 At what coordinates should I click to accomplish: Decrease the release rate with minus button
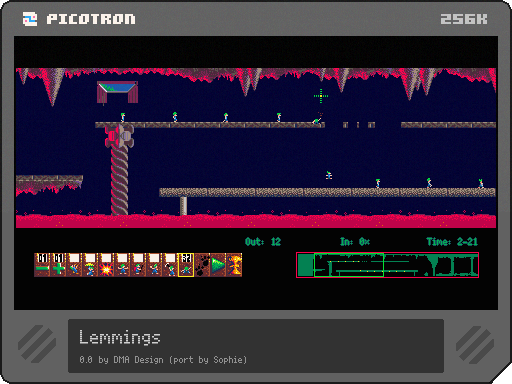click(42, 265)
